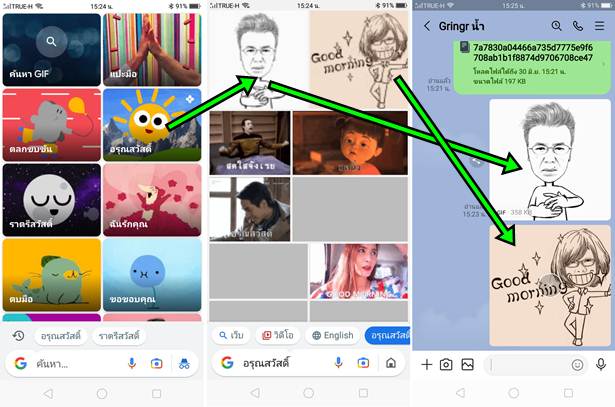Open Google Lens in middle search bar
615x407 pixels.
(x=363, y=363)
